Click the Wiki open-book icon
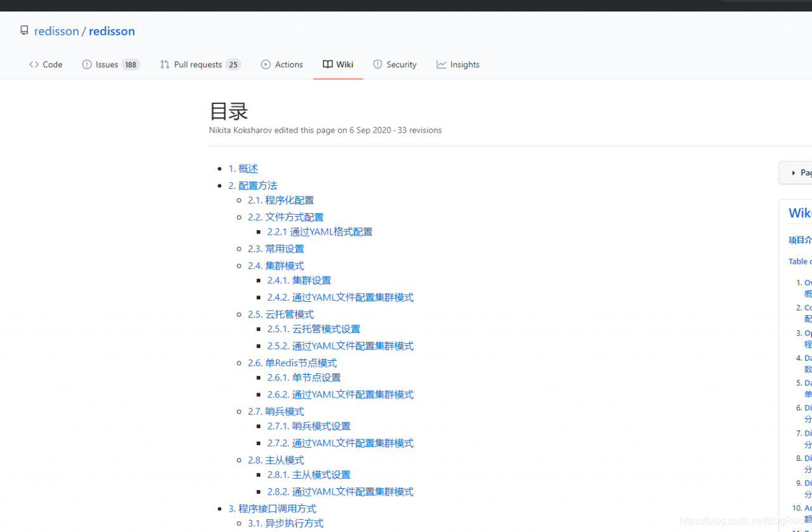 pyautogui.click(x=327, y=64)
